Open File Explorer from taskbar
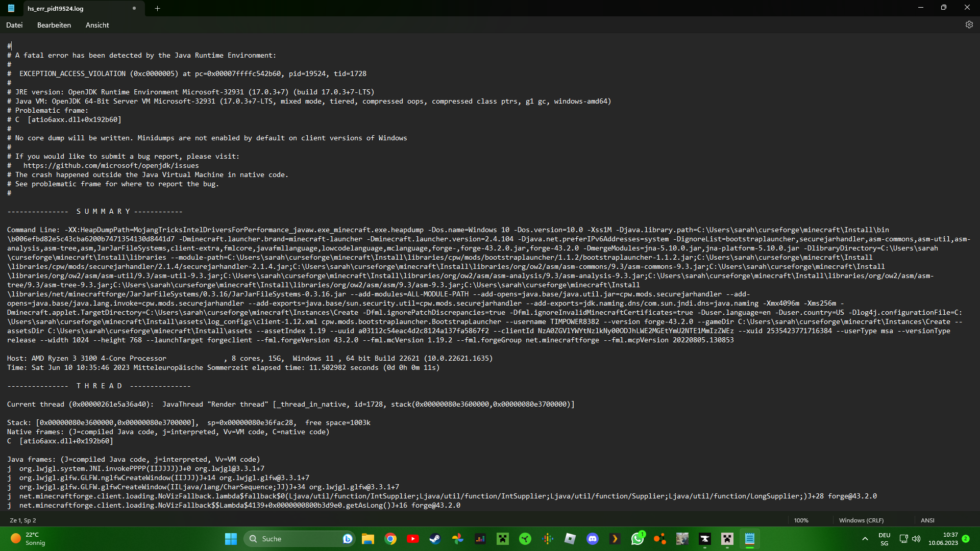Image resolution: width=980 pixels, height=551 pixels. pos(368,539)
